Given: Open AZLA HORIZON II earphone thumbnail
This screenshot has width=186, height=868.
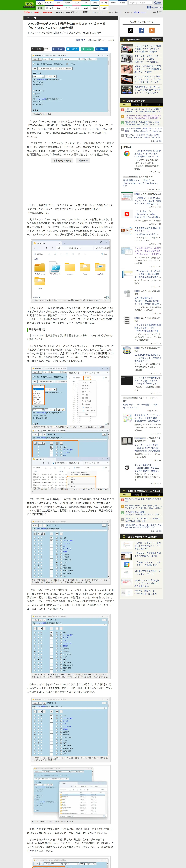Looking at the screenshot, I should point(127,69).
